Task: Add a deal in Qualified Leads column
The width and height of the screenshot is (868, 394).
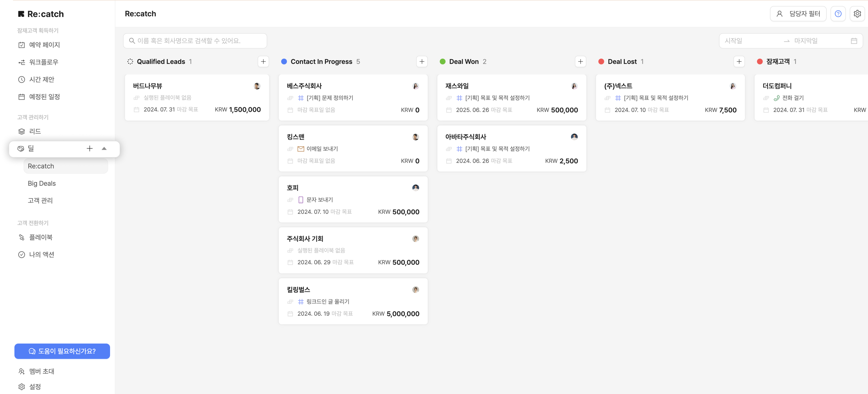Action: (x=263, y=62)
